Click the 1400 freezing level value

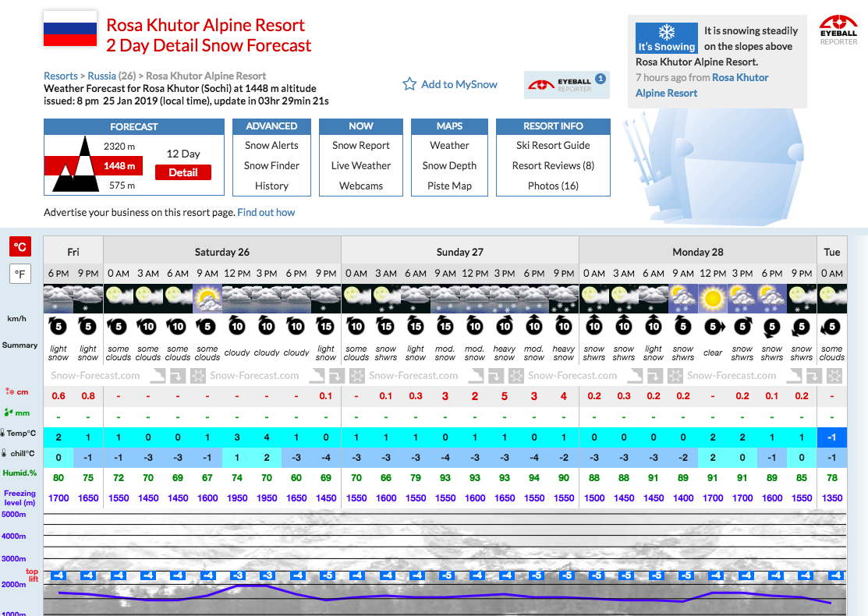click(683, 498)
